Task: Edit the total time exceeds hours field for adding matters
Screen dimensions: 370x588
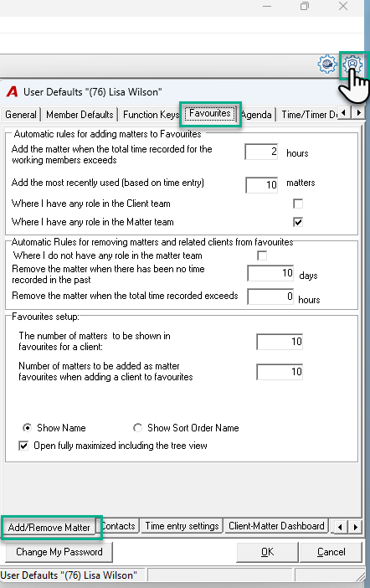Action: pos(261,152)
